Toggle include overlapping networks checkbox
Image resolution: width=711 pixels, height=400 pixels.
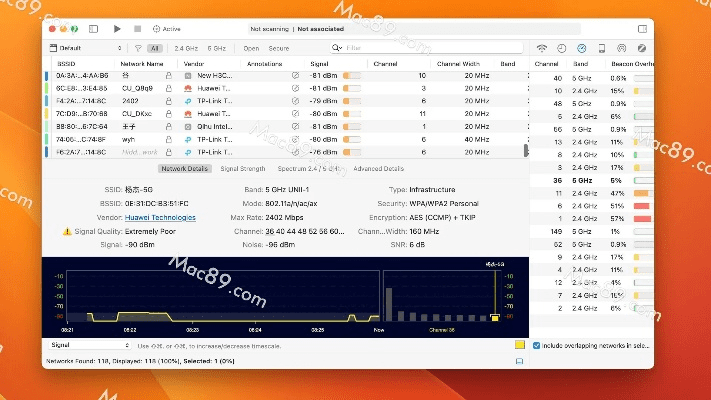[x=536, y=346]
